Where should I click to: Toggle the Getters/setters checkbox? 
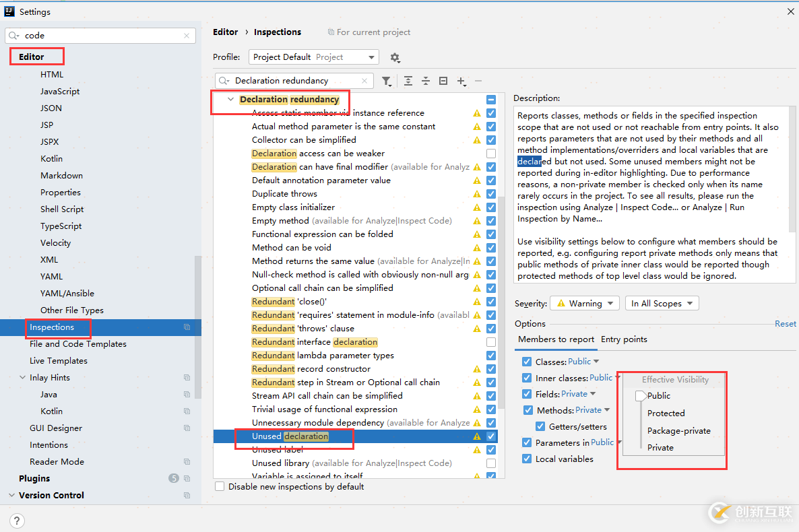click(x=540, y=426)
